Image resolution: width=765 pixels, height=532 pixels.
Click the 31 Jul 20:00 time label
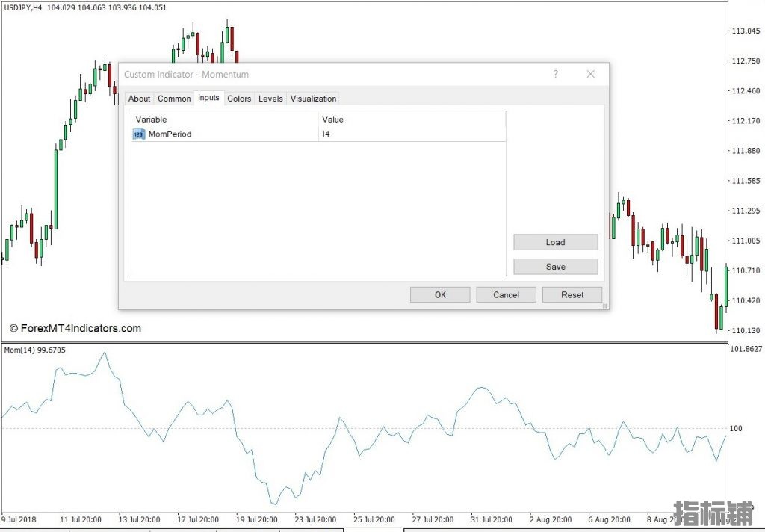tap(492, 519)
